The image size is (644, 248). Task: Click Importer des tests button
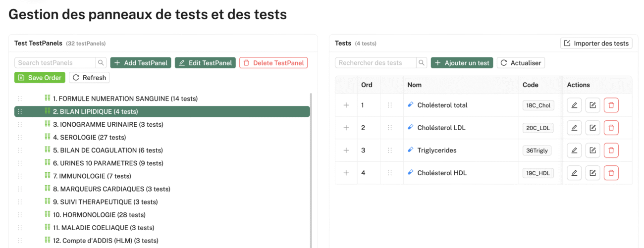point(596,44)
